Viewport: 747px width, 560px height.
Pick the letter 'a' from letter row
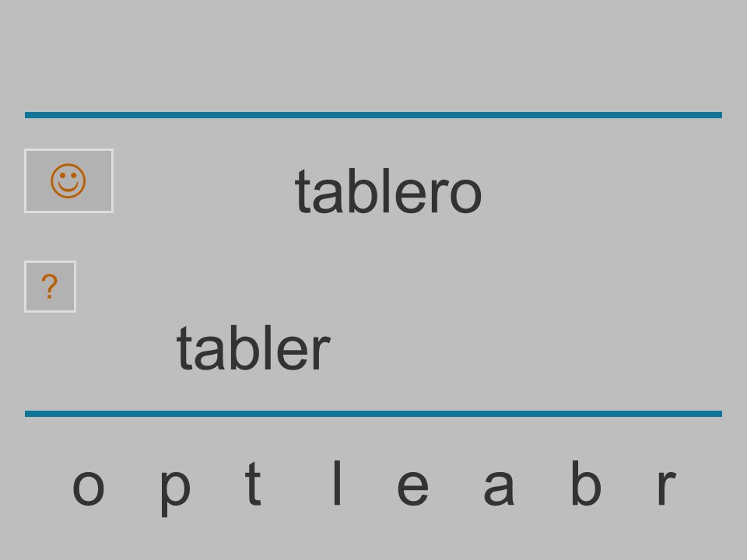click(499, 487)
